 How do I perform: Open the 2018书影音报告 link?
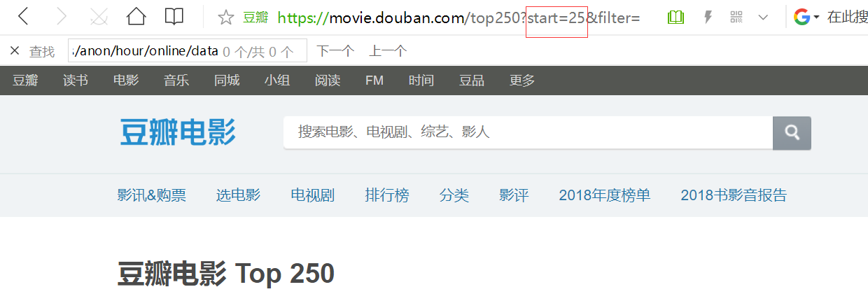734,195
